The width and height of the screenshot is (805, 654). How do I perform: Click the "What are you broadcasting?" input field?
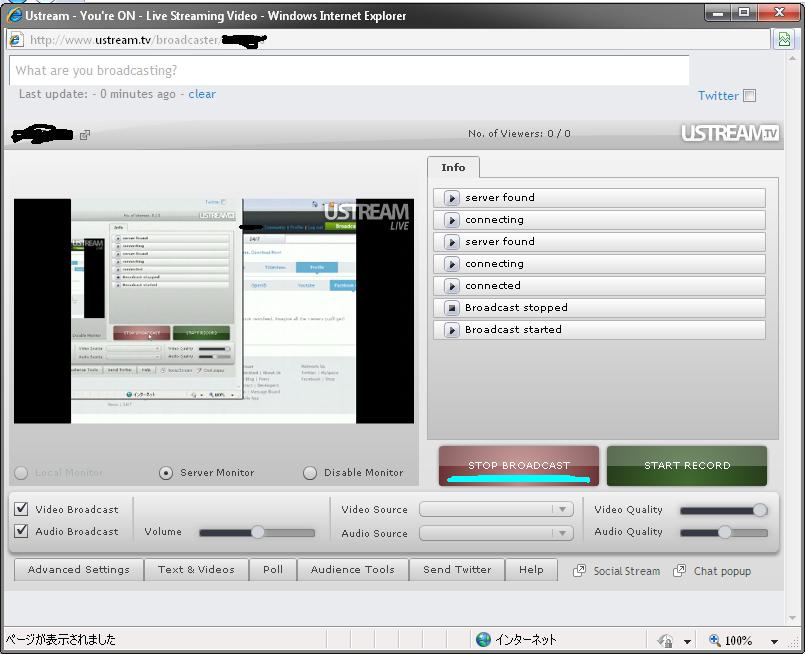(349, 70)
